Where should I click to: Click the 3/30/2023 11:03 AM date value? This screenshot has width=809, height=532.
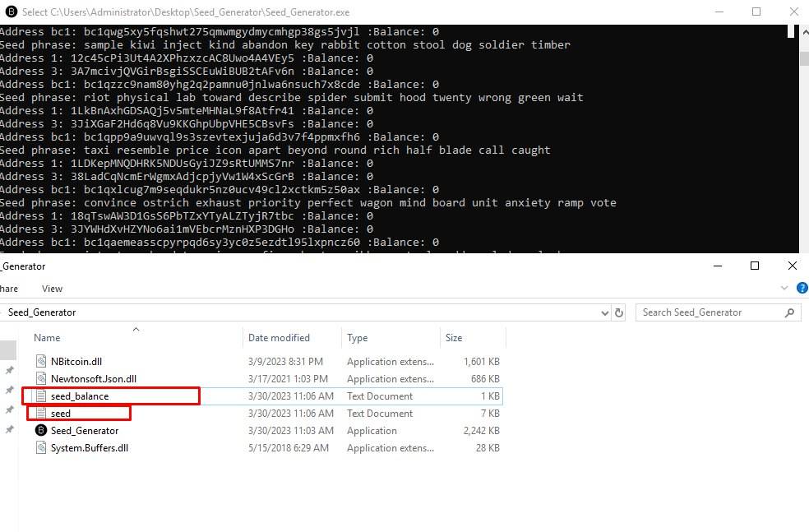tap(290, 430)
